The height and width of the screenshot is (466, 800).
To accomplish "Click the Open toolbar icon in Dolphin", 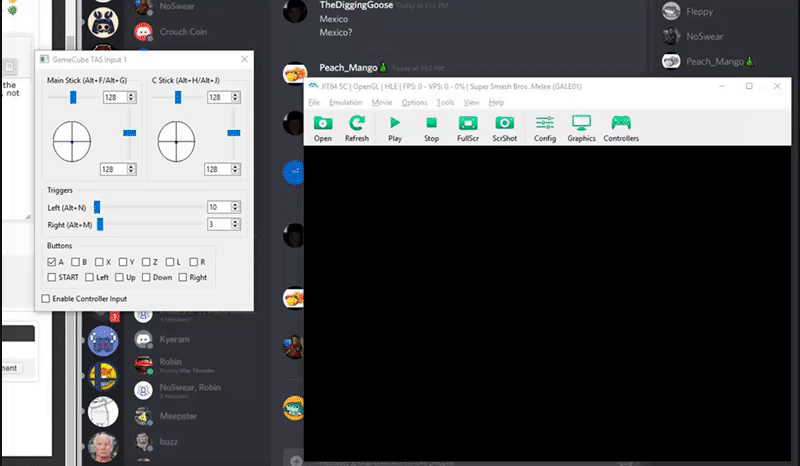I will [x=322, y=128].
